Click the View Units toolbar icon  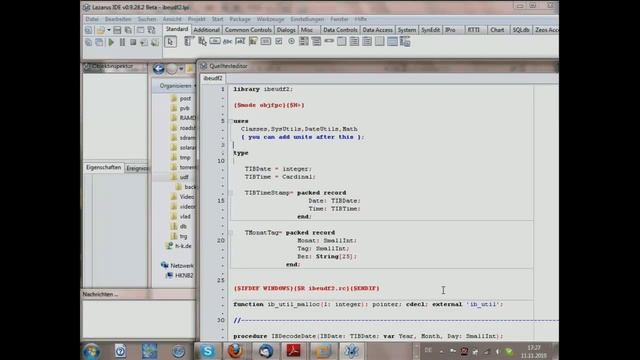(89, 42)
